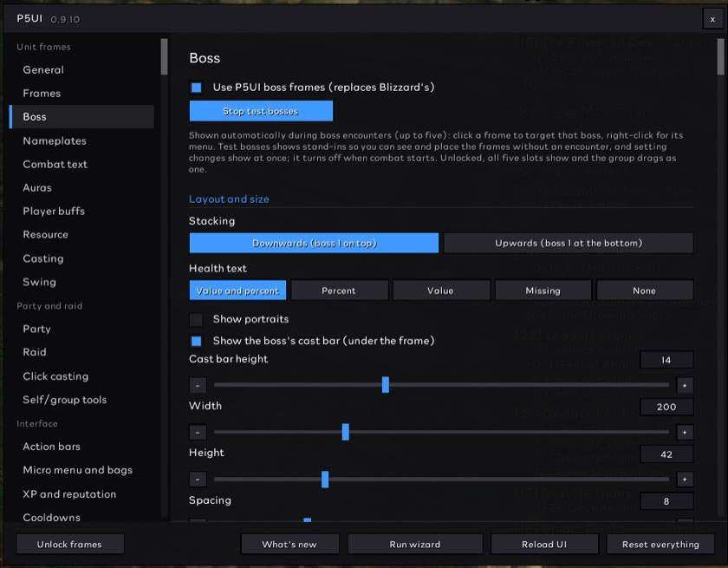Open the Cooldowns page
The width and height of the screenshot is (728, 568).
click(x=81, y=517)
